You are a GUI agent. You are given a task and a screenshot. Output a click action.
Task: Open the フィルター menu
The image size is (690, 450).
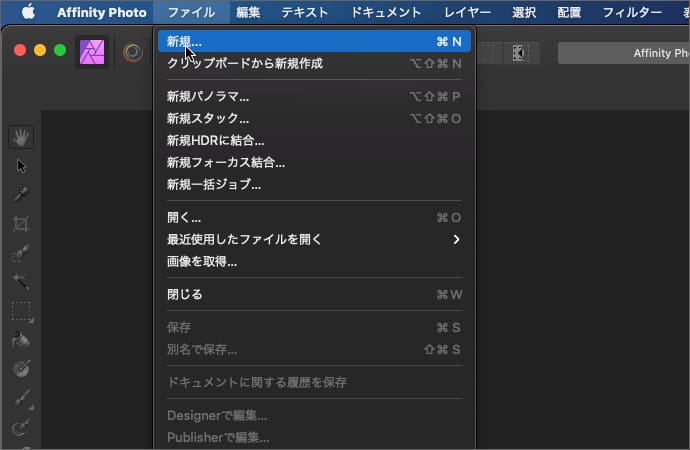[632, 12]
